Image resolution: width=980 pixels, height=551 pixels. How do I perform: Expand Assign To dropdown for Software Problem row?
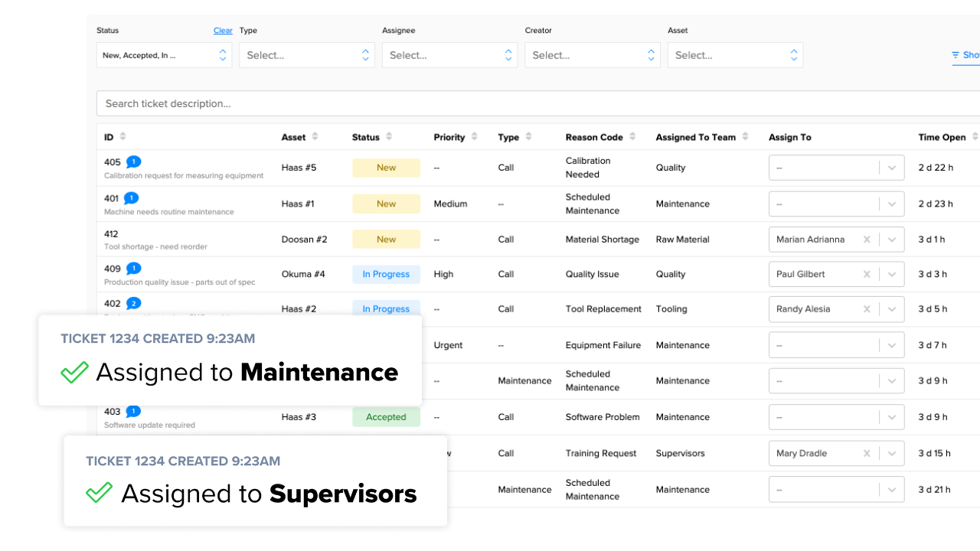tap(892, 417)
